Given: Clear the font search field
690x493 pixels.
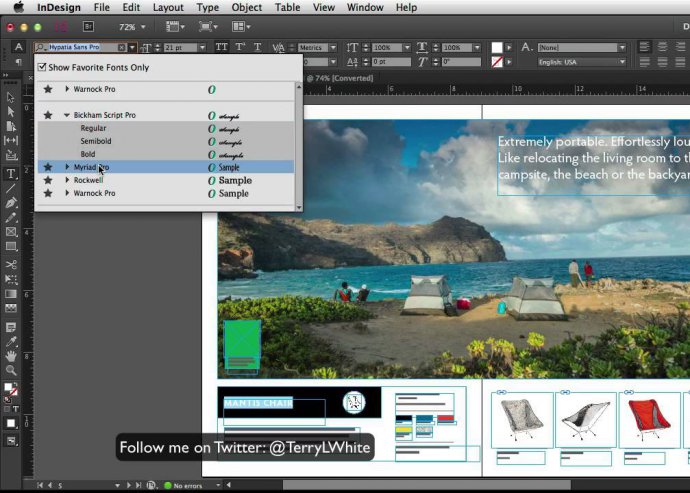Looking at the screenshot, I should [x=121, y=47].
